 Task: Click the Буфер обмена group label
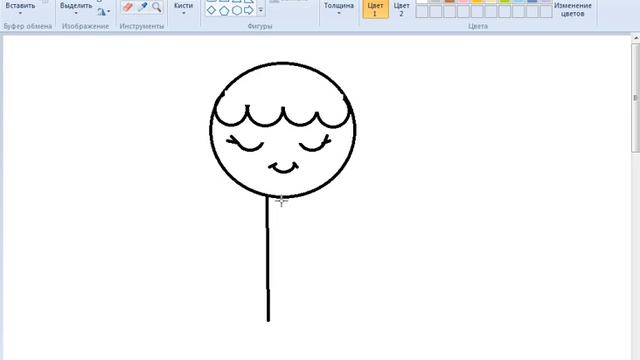(28, 26)
